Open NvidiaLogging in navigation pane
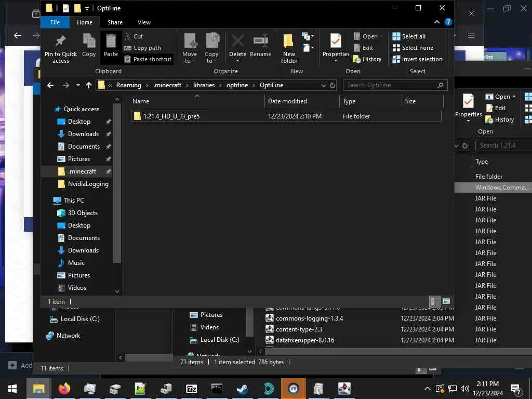Image resolution: width=532 pixels, height=399 pixels. click(x=88, y=184)
